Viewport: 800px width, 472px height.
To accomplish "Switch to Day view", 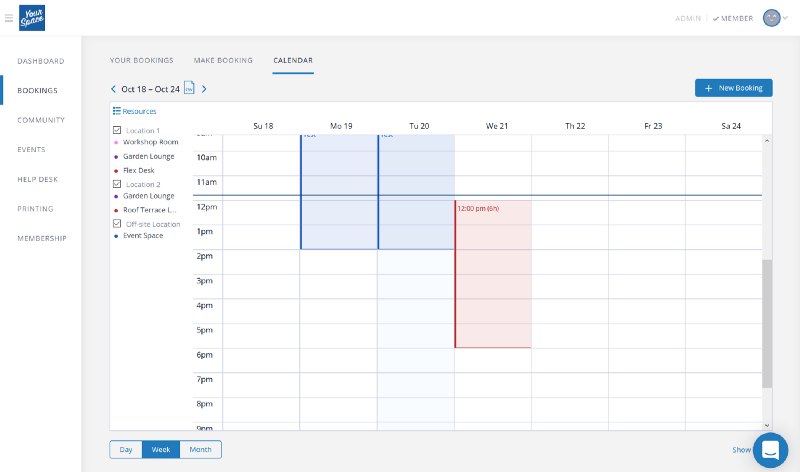I will (126, 450).
